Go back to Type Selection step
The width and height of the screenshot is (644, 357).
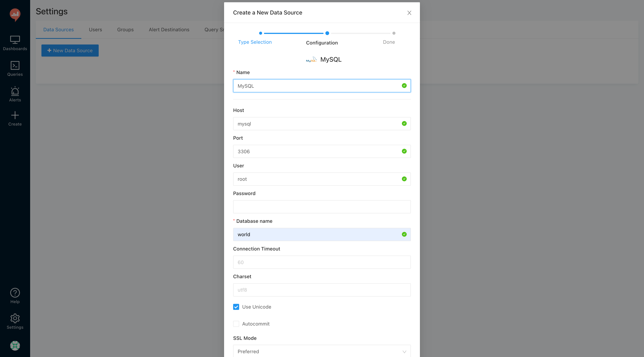tap(255, 42)
